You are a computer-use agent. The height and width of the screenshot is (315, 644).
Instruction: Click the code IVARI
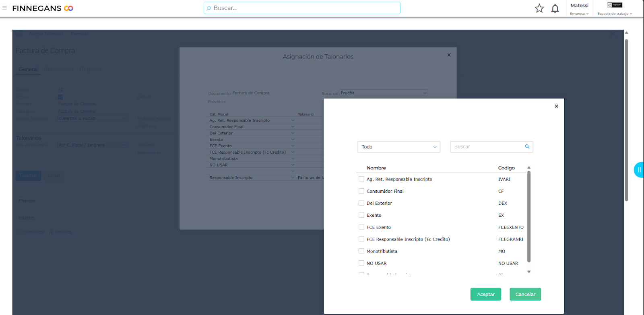pyautogui.click(x=504, y=179)
